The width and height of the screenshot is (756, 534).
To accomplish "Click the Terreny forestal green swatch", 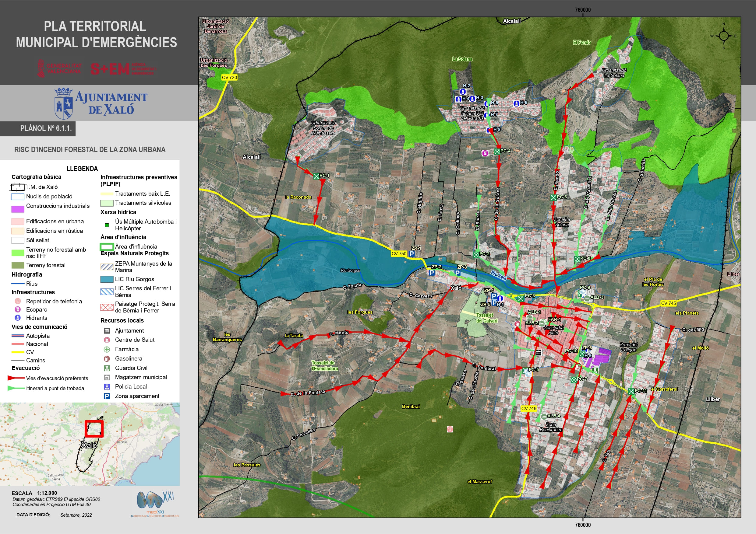I will pos(18,265).
